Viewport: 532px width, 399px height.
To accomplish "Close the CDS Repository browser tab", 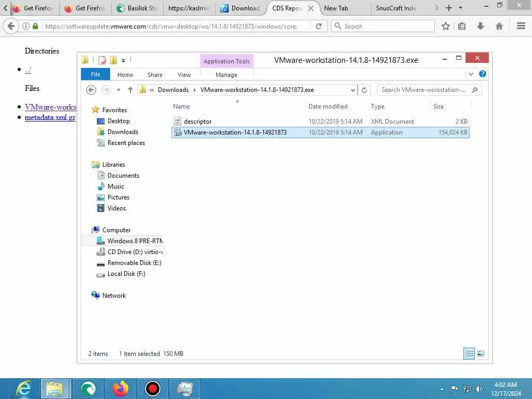I will [x=311, y=8].
